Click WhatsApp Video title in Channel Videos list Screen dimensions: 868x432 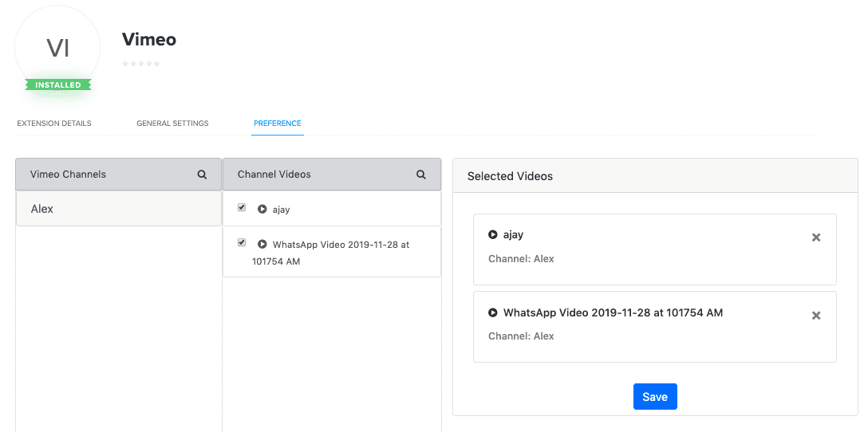(331, 253)
